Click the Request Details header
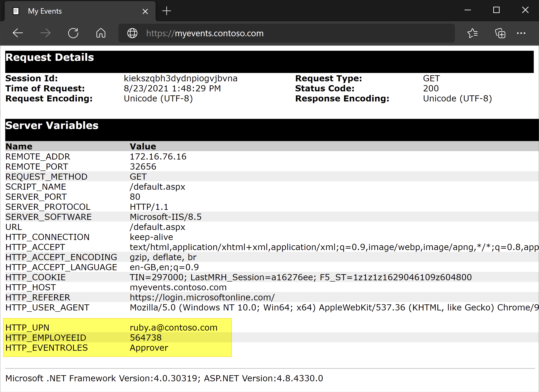539x392 pixels. pyautogui.click(x=50, y=57)
